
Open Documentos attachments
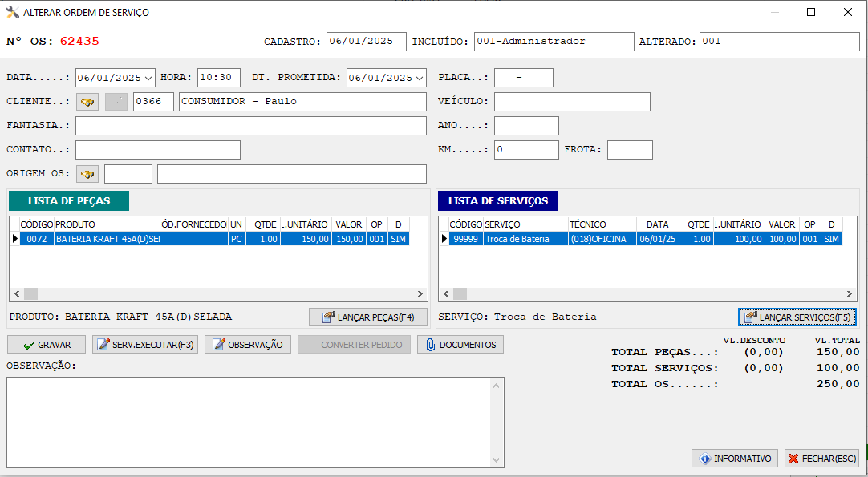coord(460,344)
